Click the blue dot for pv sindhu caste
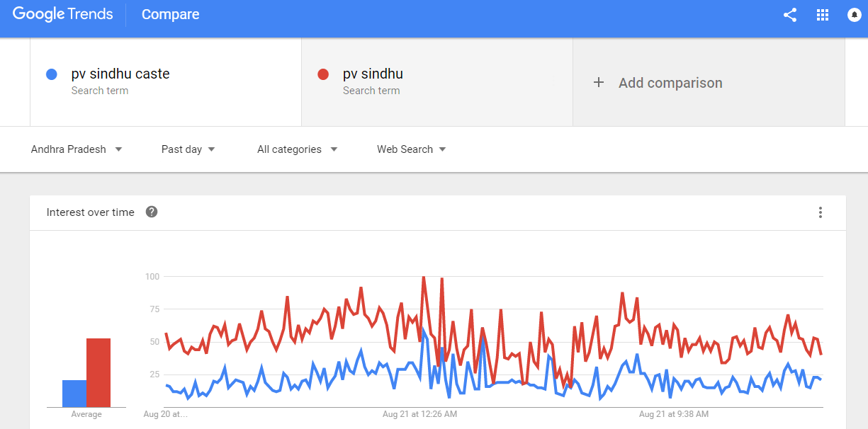Image resolution: width=868 pixels, height=429 pixels. [51, 74]
